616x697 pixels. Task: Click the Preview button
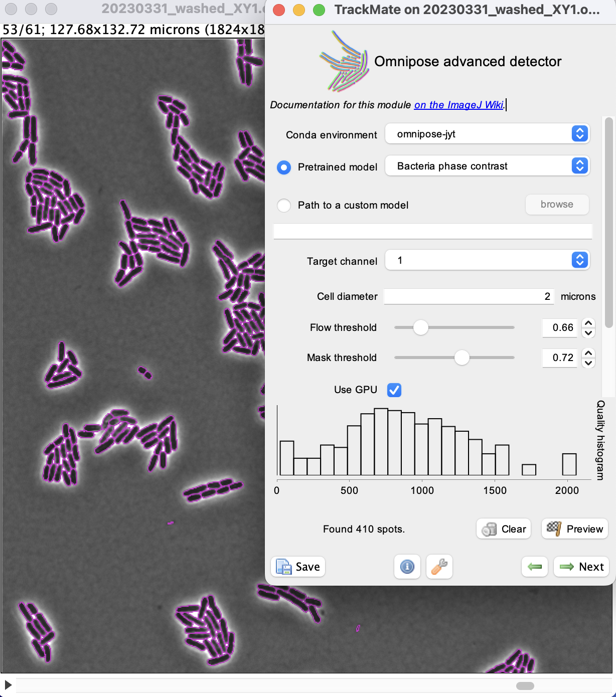click(x=575, y=529)
